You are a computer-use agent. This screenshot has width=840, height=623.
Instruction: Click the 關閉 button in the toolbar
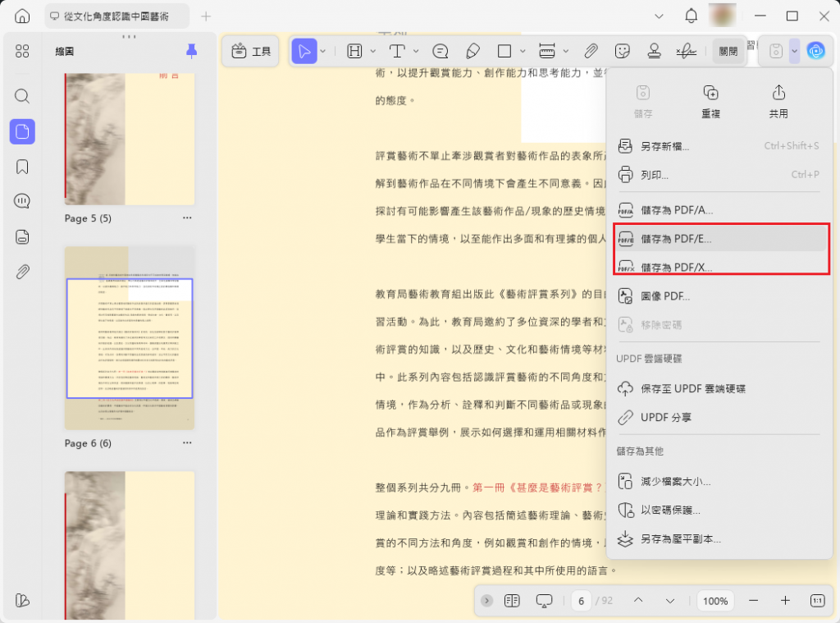coord(728,50)
